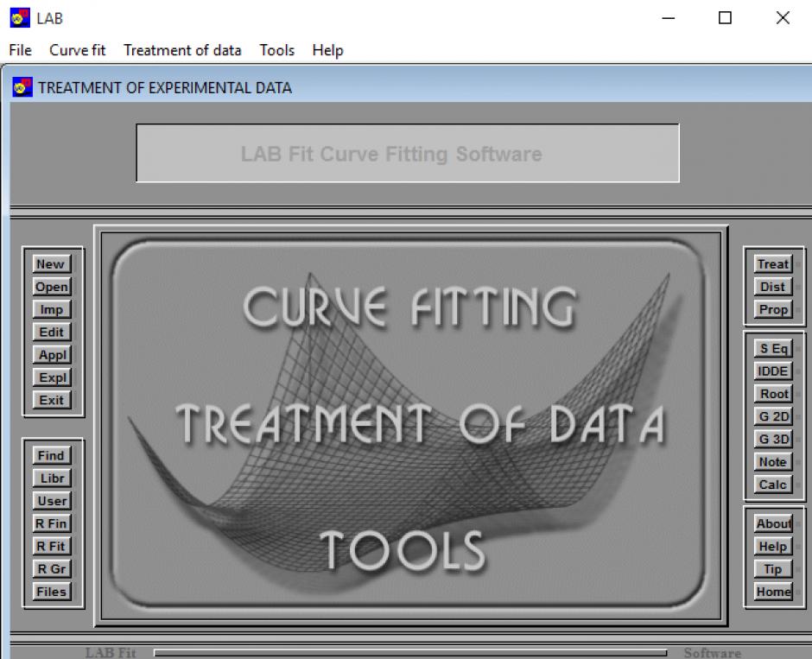Minimize the LAB window
Screen dimensions: 812x659
point(669,18)
